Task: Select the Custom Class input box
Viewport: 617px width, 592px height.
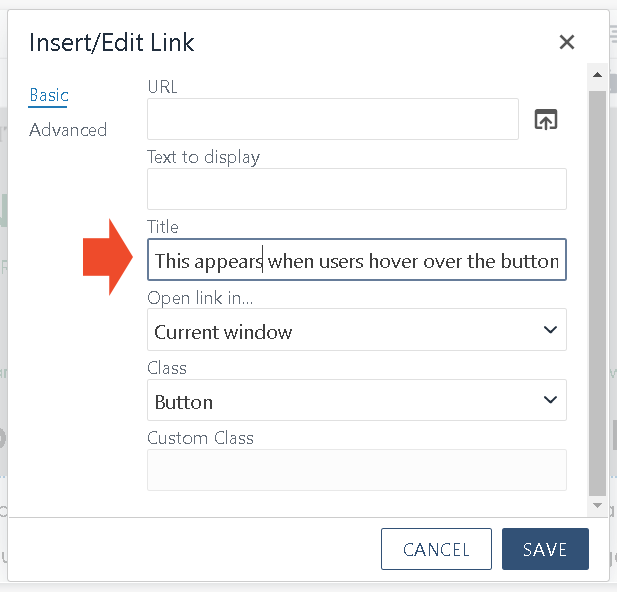Action: 357,470
